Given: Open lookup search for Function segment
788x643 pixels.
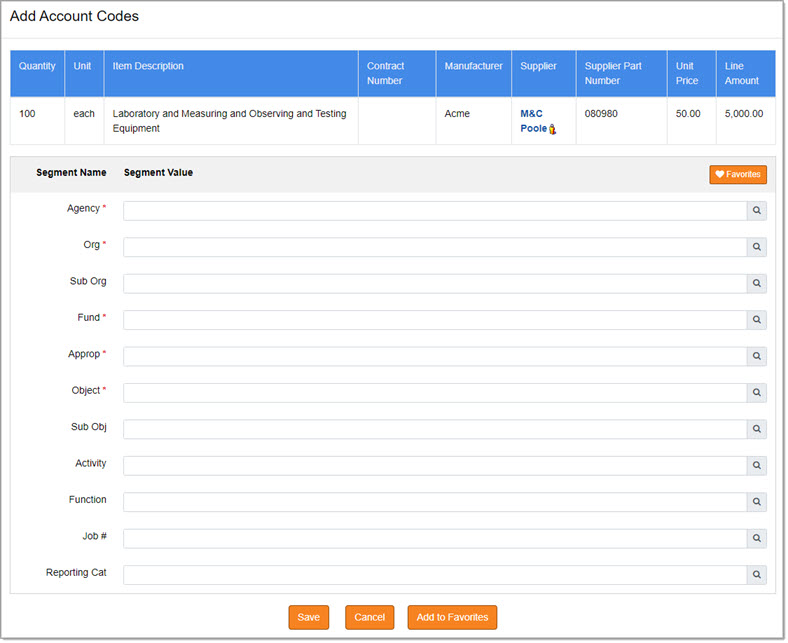Looking at the screenshot, I should (756, 502).
